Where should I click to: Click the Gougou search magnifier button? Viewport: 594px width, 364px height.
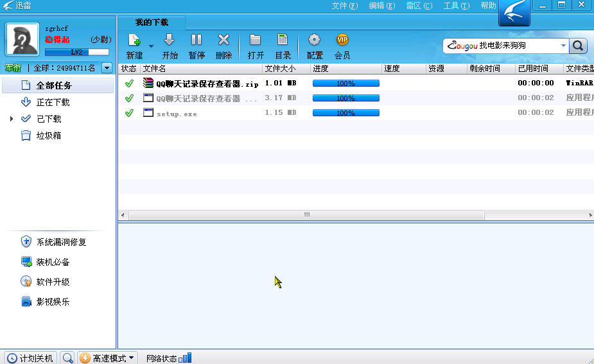[x=578, y=46]
